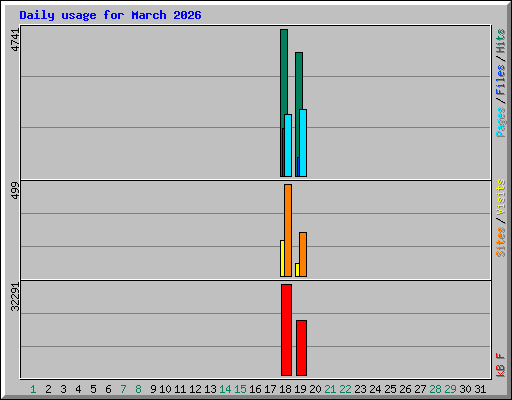The height and width of the screenshot is (400, 512).
Task: Click green day 22 on the x-axis
Action: [x=345, y=389]
